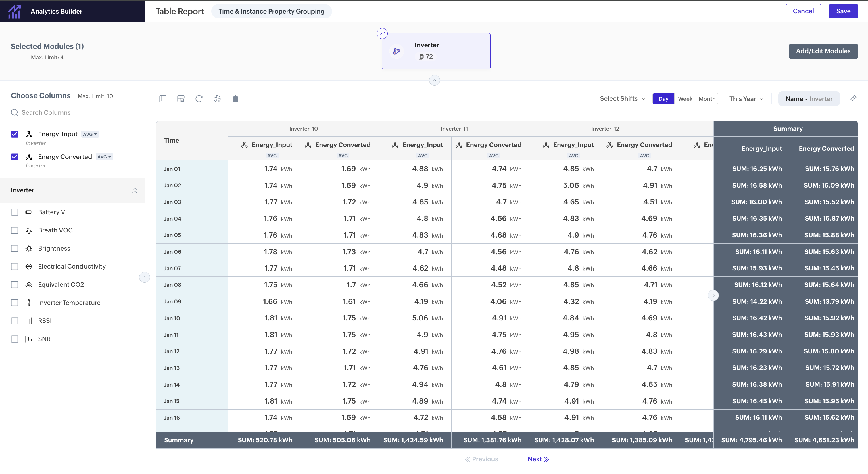The image size is (868, 474).
Task: Click the Analytics Builder logo icon
Action: [14, 12]
